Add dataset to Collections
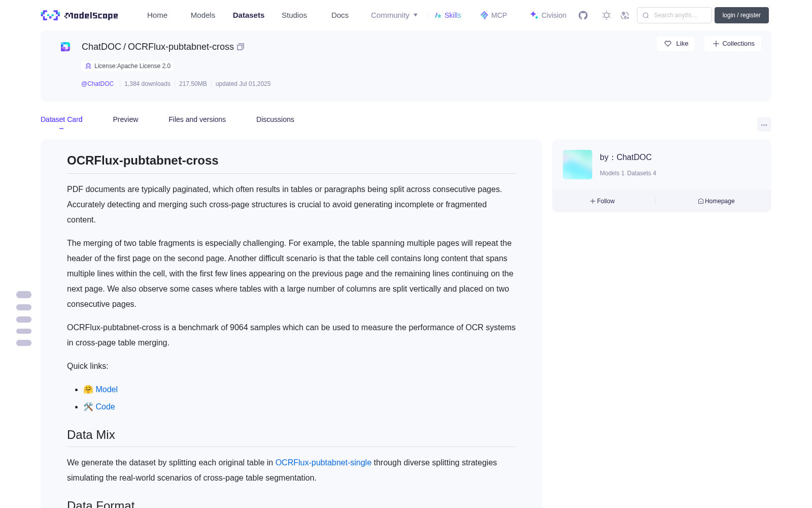Viewport: 812px width, 508px height. click(733, 44)
